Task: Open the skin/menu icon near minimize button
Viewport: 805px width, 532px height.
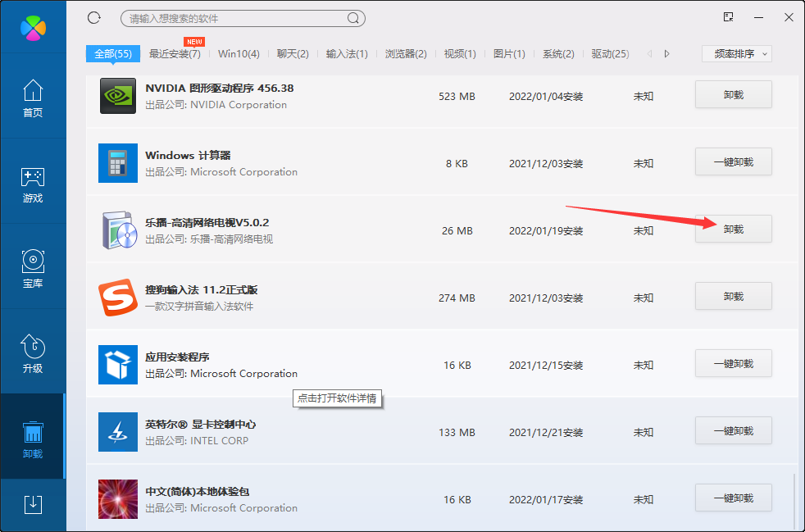Action: (x=728, y=17)
